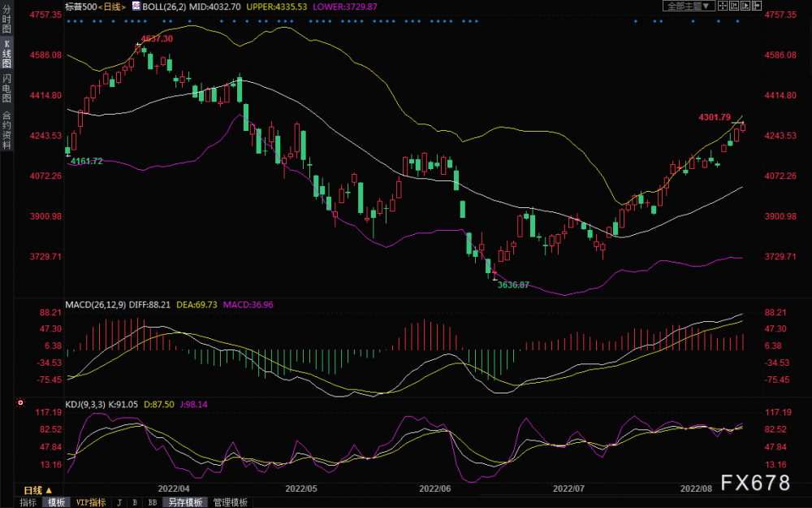Click the 2022/04 date on time axis

(x=174, y=488)
